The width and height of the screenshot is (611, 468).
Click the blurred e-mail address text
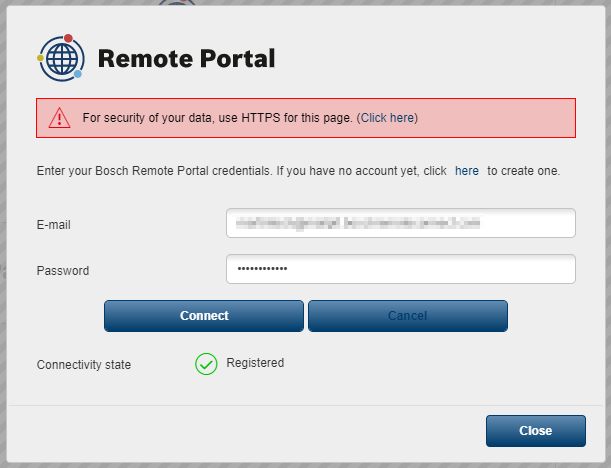(358, 223)
